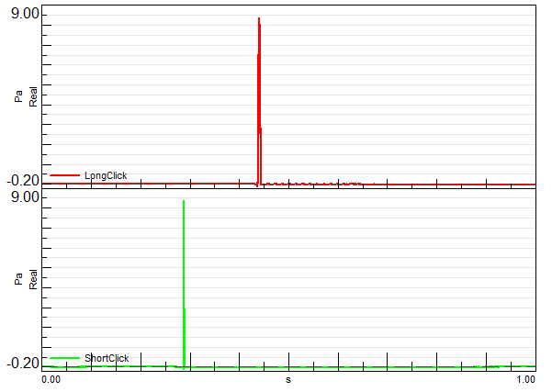Viewport: 552px width, 392px height.
Task: Select the -0.20 lower limit of ShortClick plot
Action: click(x=25, y=364)
